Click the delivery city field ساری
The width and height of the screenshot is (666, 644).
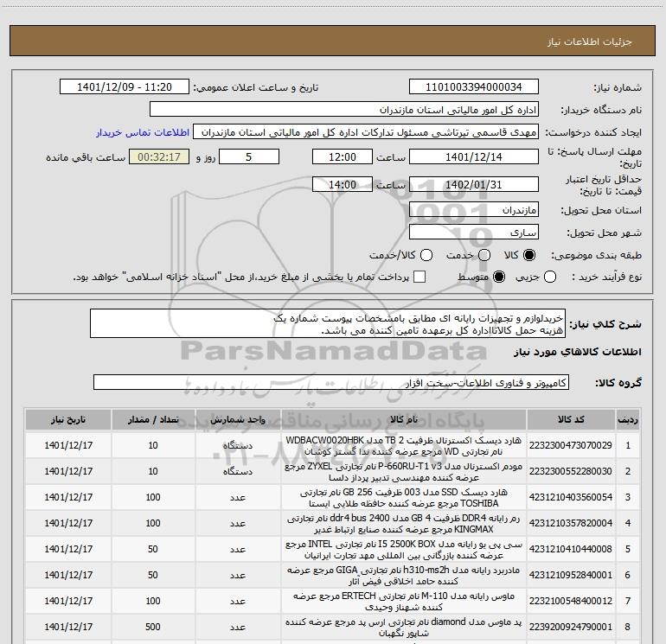click(x=474, y=233)
